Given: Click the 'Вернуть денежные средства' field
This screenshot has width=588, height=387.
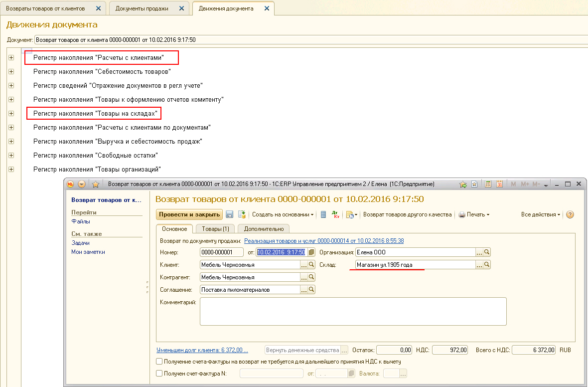Looking at the screenshot, I should 302,350.
